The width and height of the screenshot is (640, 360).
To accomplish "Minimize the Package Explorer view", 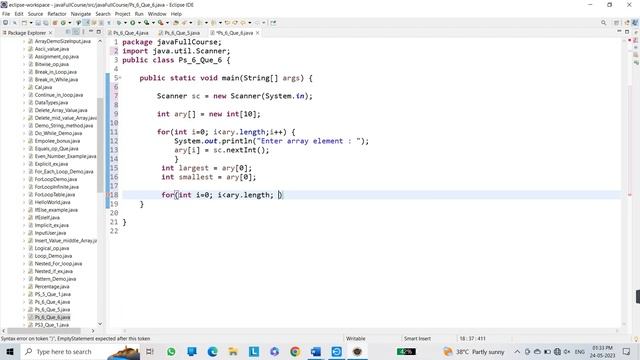I will (91, 32).
